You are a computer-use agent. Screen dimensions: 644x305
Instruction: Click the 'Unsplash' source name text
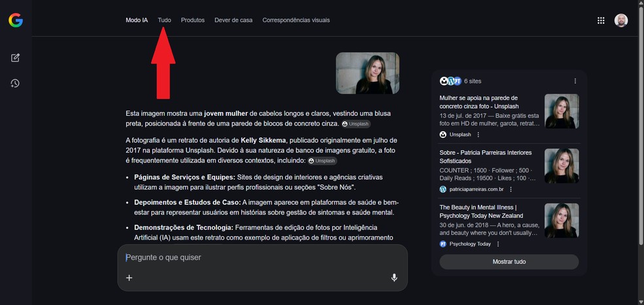coord(460,135)
